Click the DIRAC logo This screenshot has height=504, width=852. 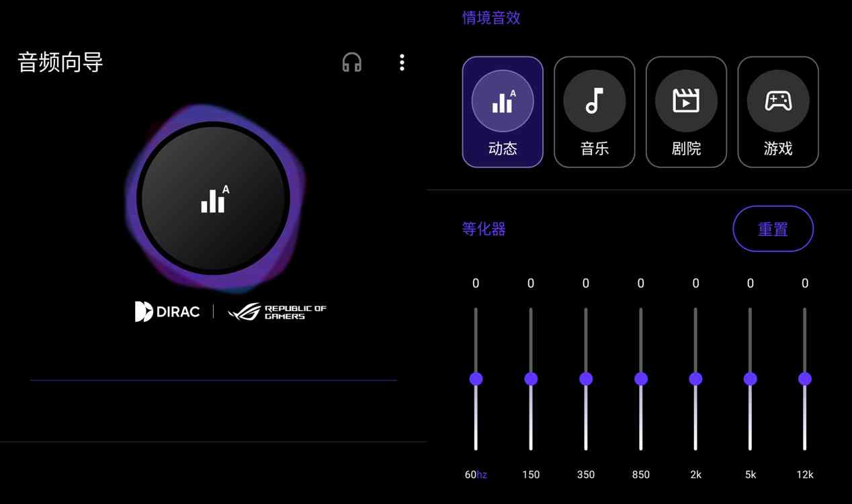click(167, 312)
